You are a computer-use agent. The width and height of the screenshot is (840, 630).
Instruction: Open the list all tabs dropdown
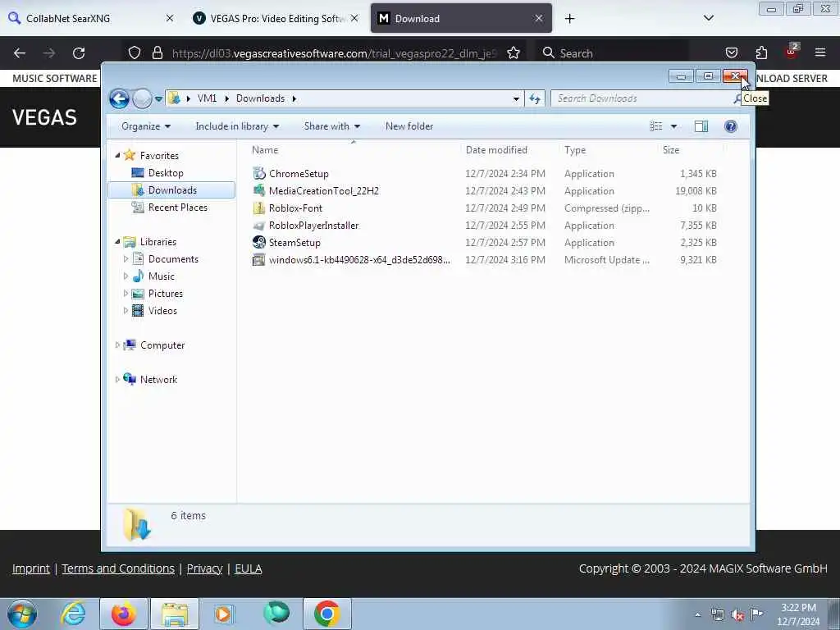point(709,18)
